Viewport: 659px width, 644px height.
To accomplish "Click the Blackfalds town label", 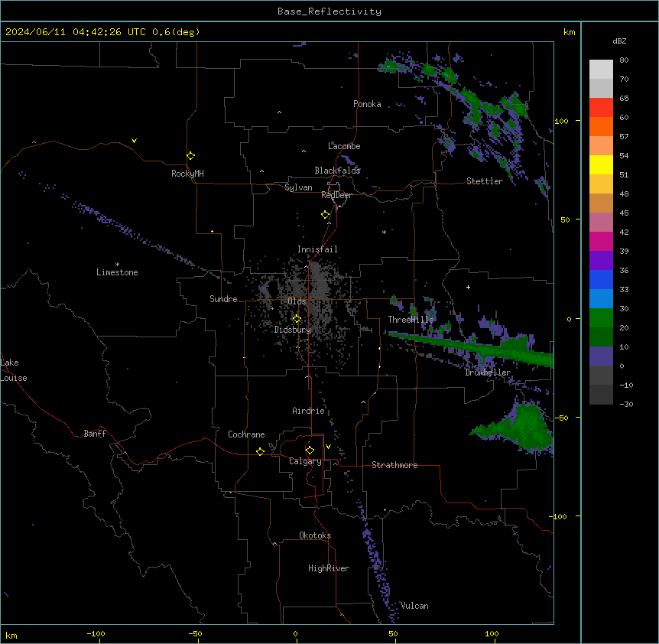I will pyautogui.click(x=337, y=171).
